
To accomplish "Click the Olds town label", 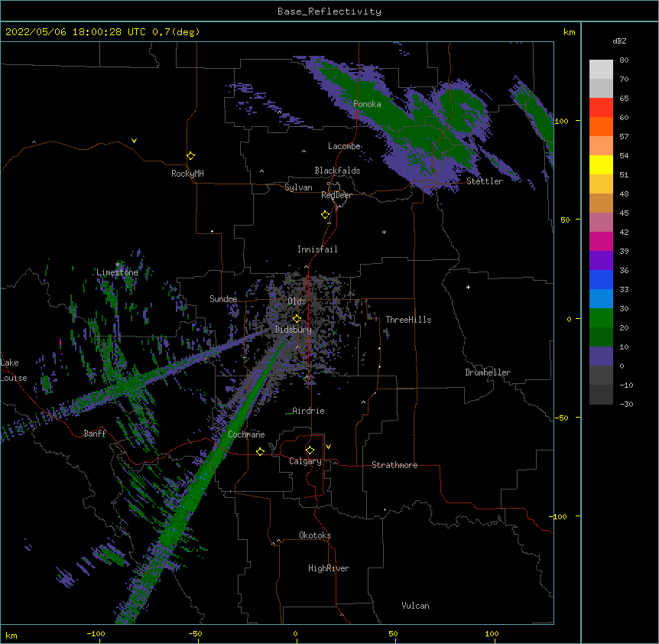I will (297, 301).
